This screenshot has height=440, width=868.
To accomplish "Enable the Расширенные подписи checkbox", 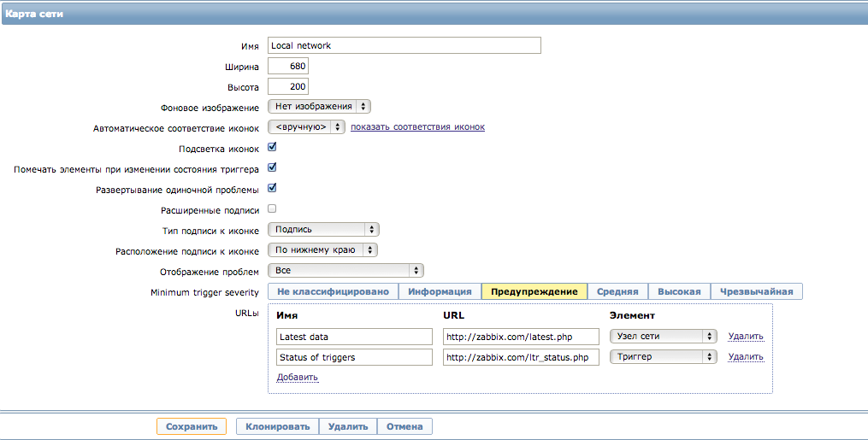I will [272, 208].
